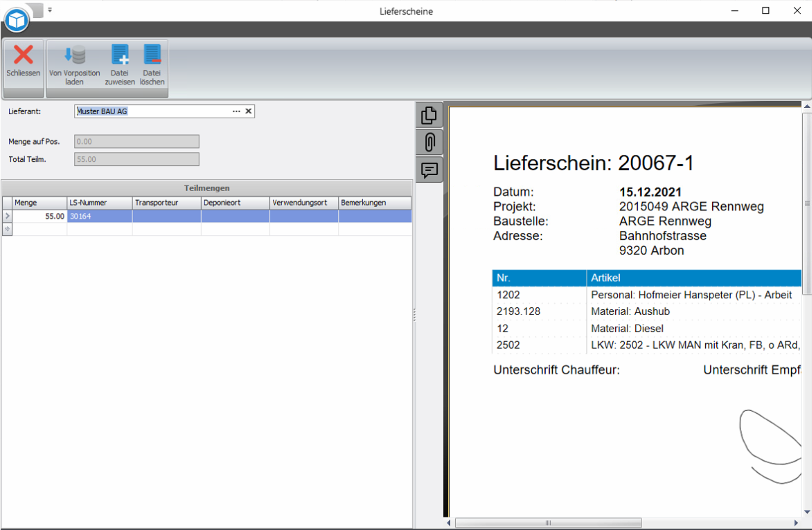Open the blue cube application menu
The height and width of the screenshot is (530, 812).
17,20
